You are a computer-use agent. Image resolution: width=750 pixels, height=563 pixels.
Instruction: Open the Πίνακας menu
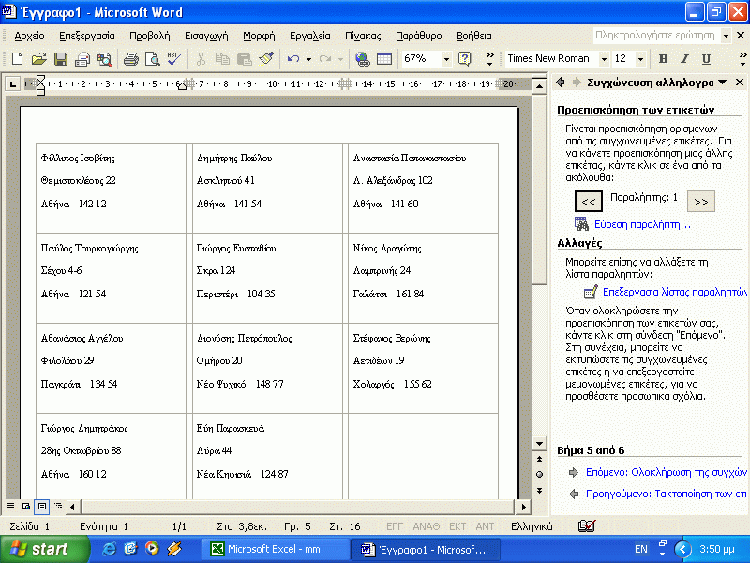(x=364, y=36)
